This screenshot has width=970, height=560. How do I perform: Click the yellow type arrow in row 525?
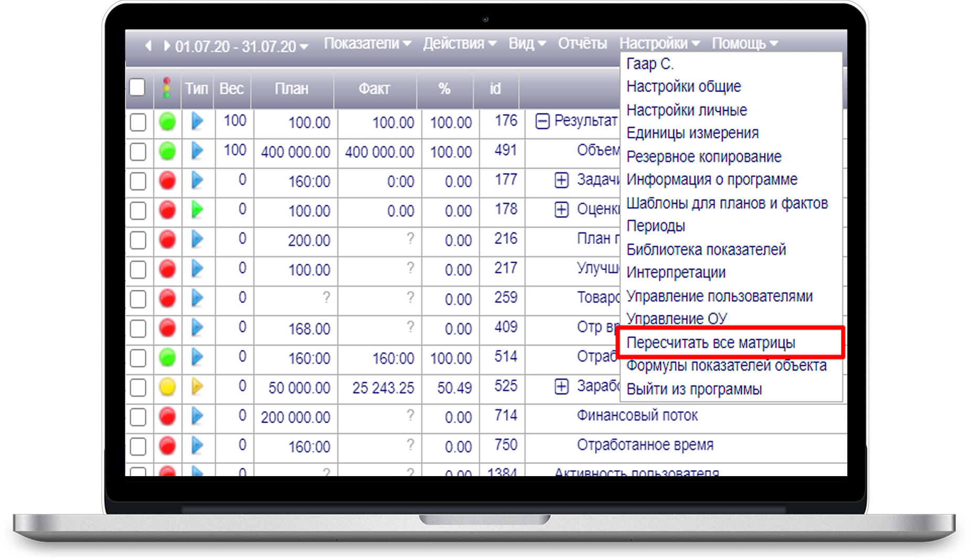(197, 387)
